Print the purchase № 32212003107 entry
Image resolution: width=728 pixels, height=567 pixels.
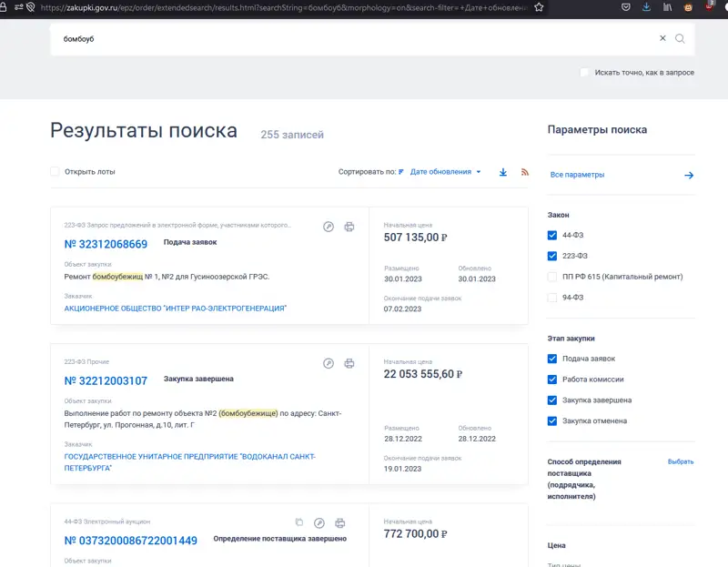coord(349,364)
